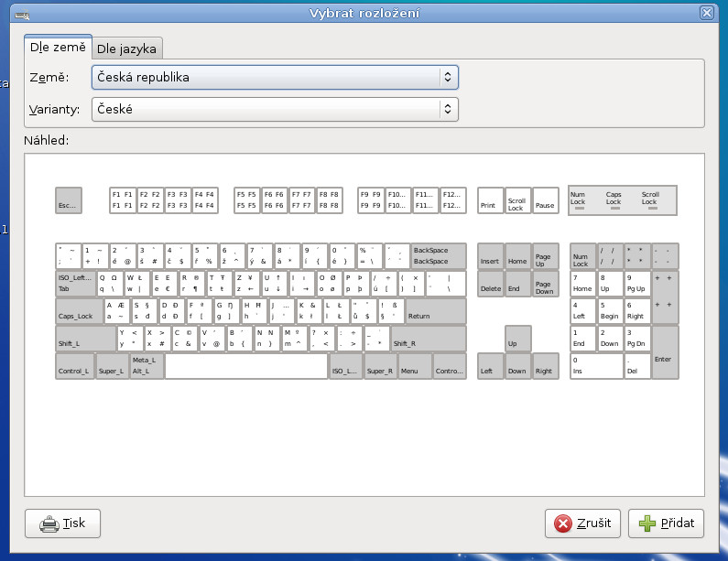This screenshot has width=728, height=561.
Task: Click the Přidat add button
Action: click(x=667, y=523)
